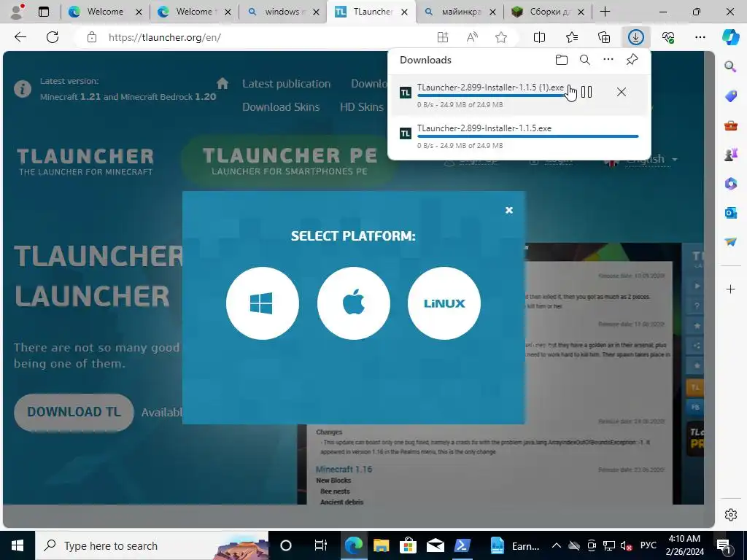The height and width of the screenshot is (560, 747).
Task: Open File Explorer from taskbar
Action: pyautogui.click(x=381, y=545)
